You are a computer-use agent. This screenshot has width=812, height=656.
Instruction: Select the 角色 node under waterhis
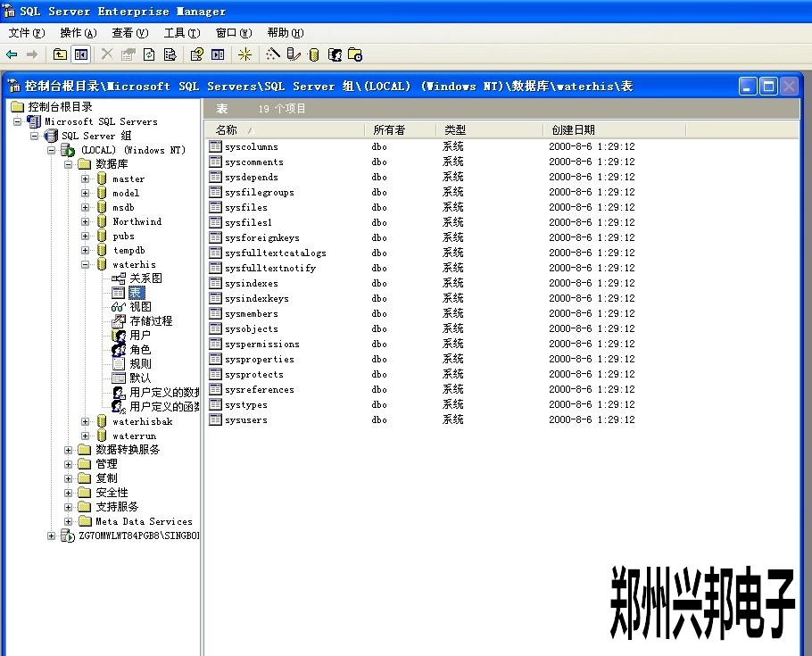pos(140,350)
